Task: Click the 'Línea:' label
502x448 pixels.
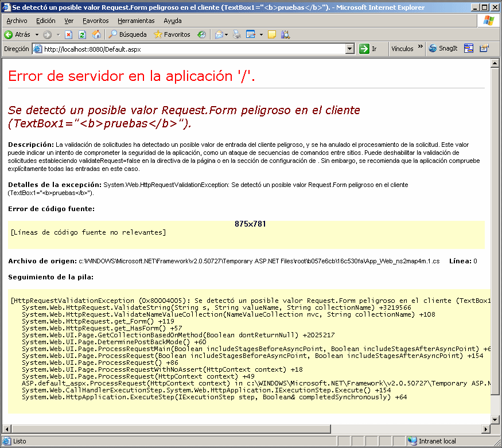Action: pos(460,261)
